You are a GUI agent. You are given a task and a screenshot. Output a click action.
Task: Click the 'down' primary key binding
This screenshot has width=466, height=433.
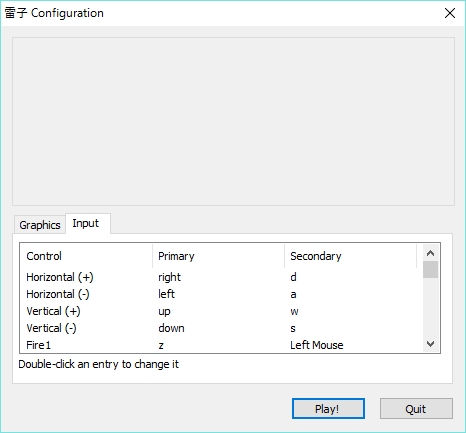(171, 328)
